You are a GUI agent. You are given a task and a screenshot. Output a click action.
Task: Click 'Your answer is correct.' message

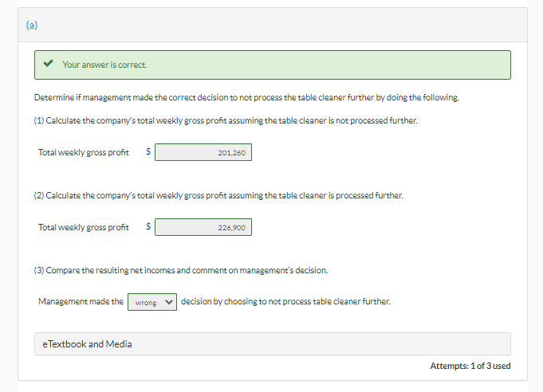[x=104, y=65]
